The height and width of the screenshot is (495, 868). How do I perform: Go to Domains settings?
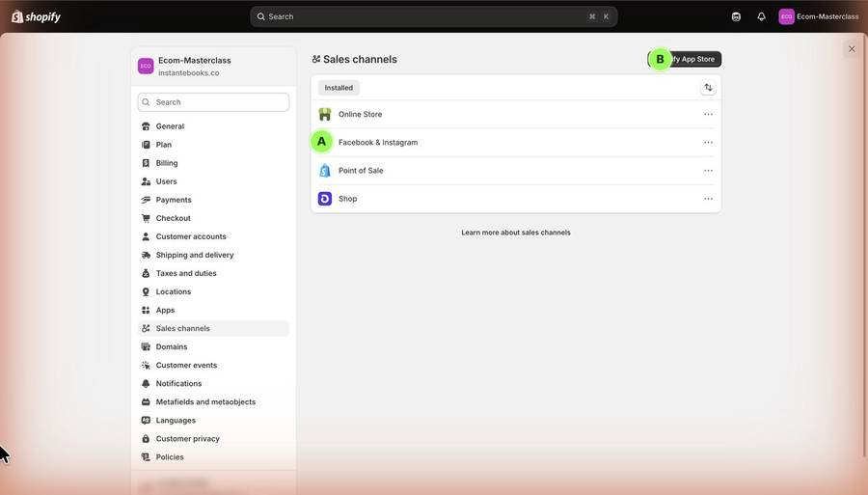(213, 346)
